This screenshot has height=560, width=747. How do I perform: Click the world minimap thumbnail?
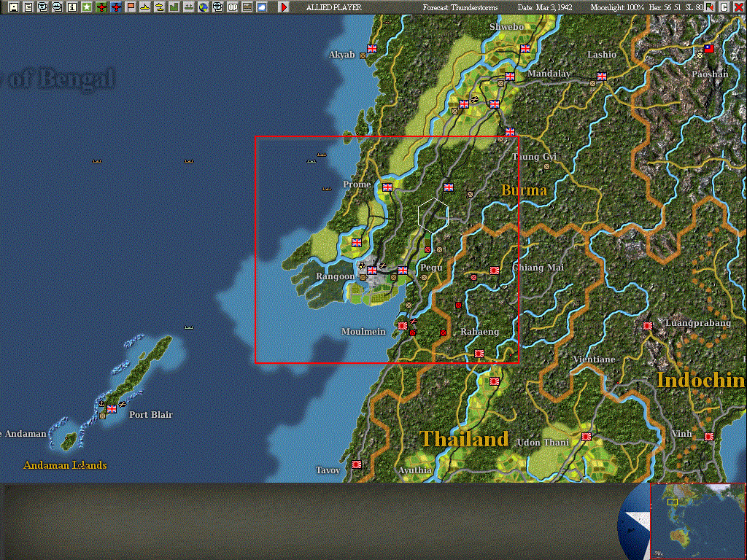(697, 521)
